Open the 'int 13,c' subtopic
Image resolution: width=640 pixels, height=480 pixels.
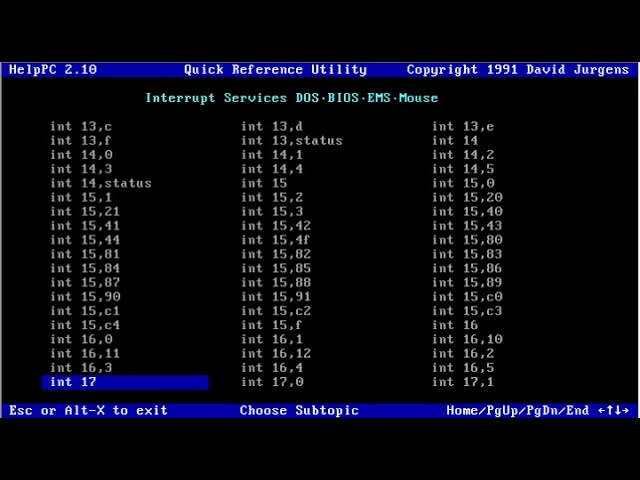point(81,127)
